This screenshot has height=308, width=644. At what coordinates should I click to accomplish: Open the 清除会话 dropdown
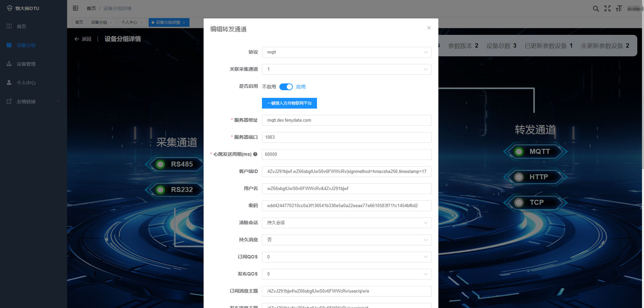click(346, 223)
